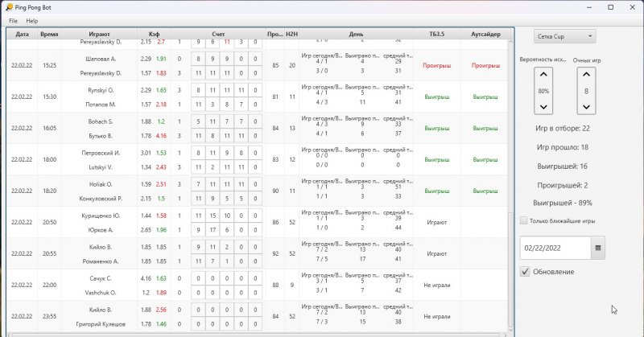The image size is (644, 337).
Task: Click the Аутсайдер column header
Action: tap(485, 35)
